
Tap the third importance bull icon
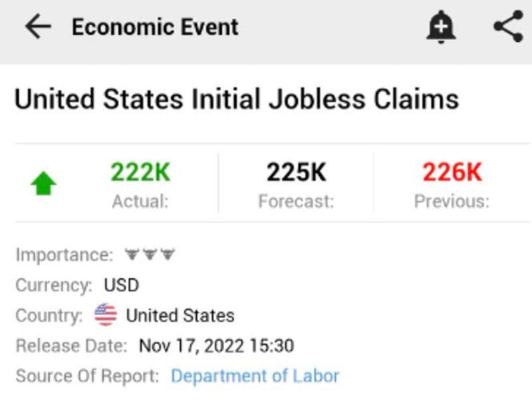coord(168,254)
